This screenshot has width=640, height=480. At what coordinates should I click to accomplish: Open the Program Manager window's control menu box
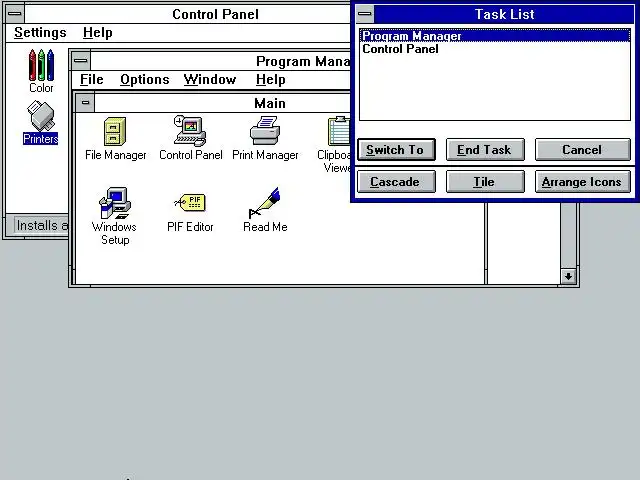(81, 61)
